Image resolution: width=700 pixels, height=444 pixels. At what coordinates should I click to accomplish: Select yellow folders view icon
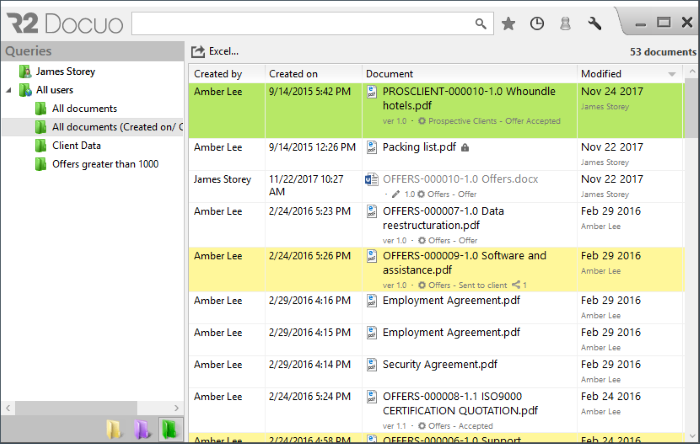point(114,429)
